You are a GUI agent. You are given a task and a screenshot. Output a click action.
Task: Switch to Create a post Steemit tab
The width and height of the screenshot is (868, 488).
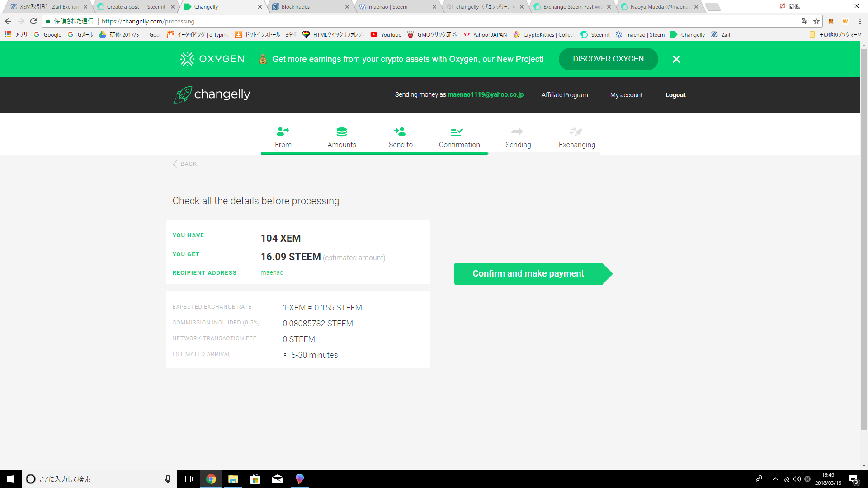[x=136, y=7]
